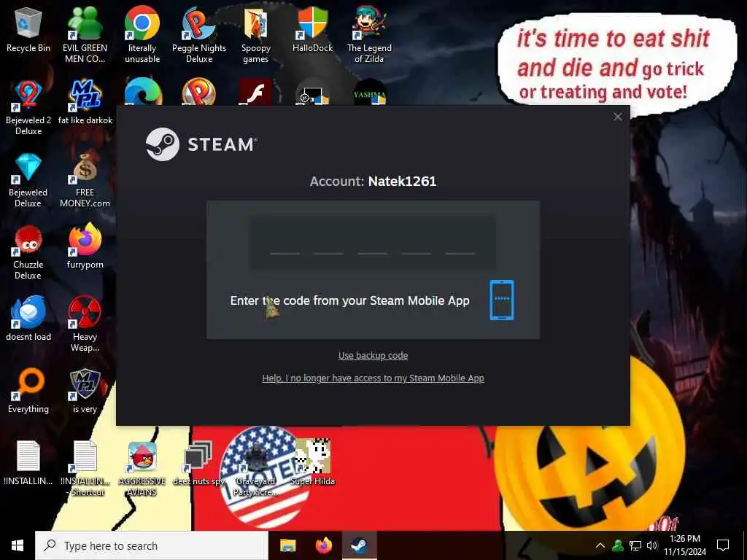Click the Account: Natek1261 text
The image size is (747, 560).
point(373,181)
